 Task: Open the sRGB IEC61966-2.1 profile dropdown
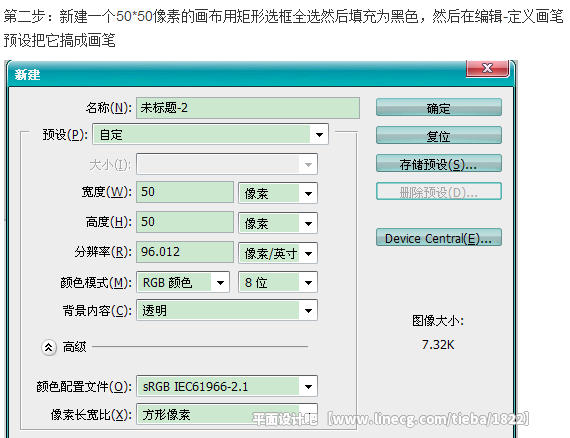227,386
